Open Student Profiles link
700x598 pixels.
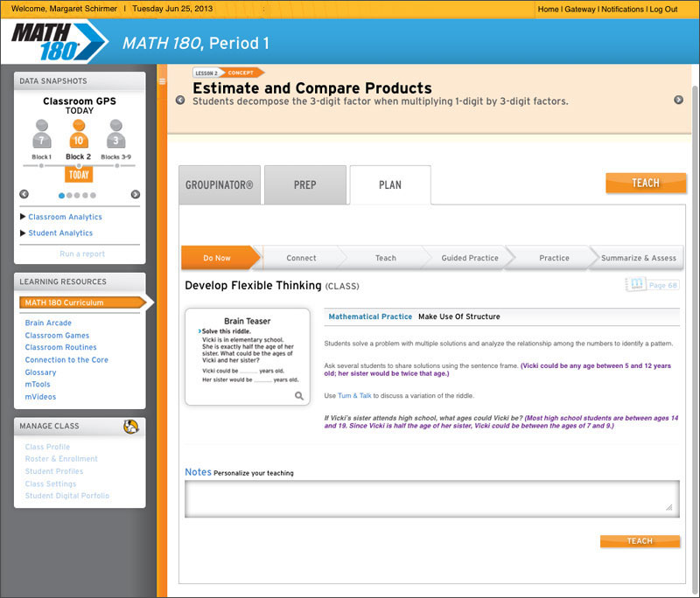pos(54,471)
